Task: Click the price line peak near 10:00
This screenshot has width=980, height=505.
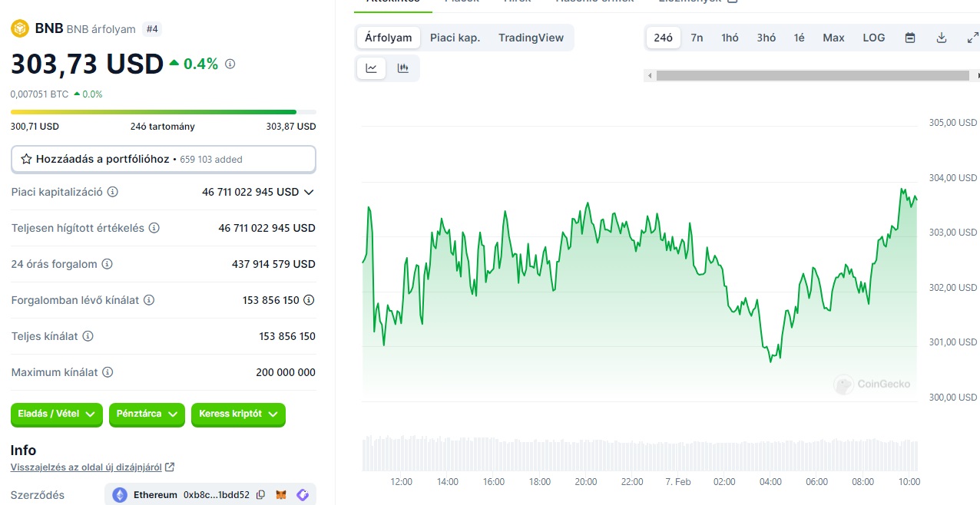Action: 902,190
